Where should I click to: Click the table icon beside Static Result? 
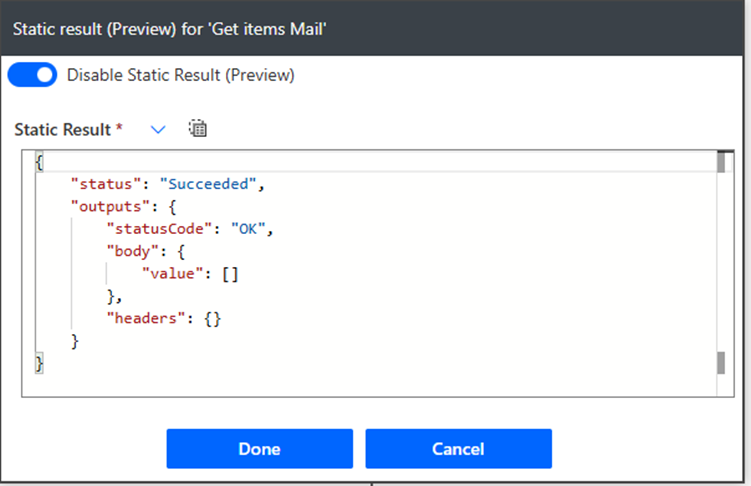[197, 128]
